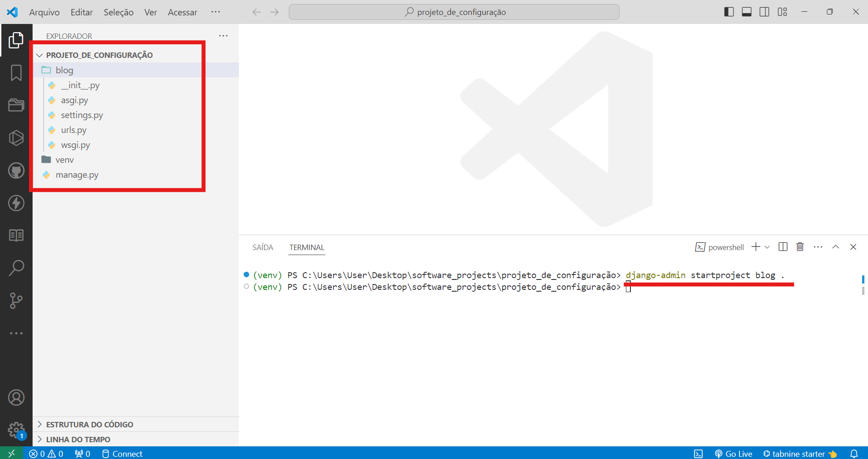Image resolution: width=868 pixels, height=459 pixels.
Task: Open settings.py from the explorer
Action: [82, 115]
